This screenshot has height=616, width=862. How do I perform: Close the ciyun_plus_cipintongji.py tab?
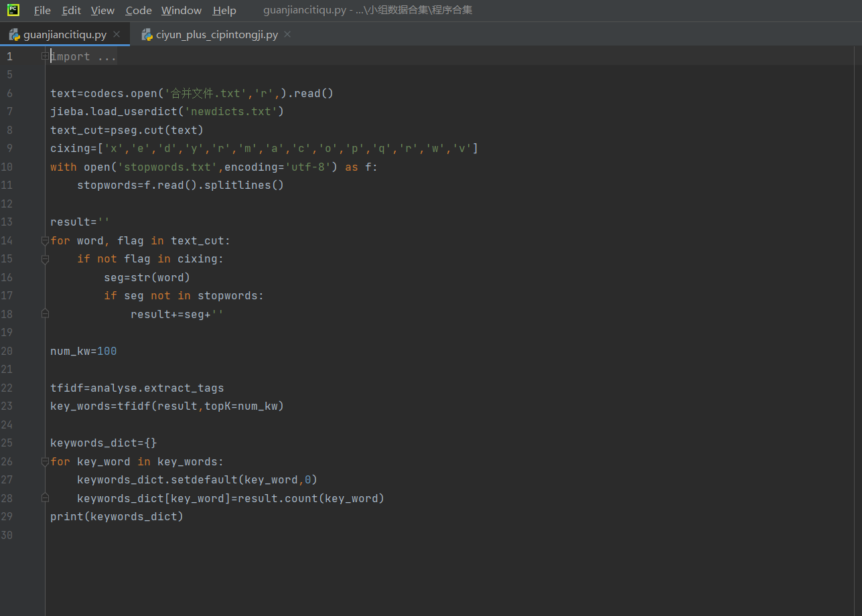pyautogui.click(x=287, y=34)
